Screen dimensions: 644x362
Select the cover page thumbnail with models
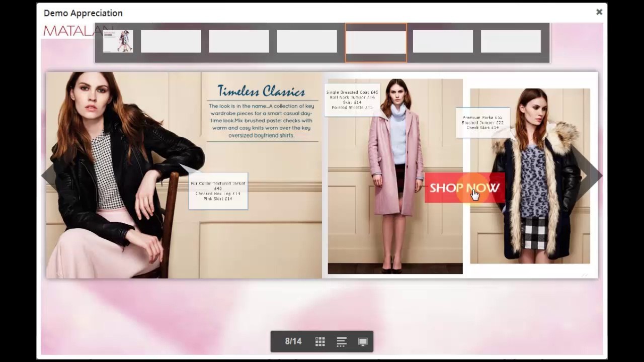(x=118, y=41)
